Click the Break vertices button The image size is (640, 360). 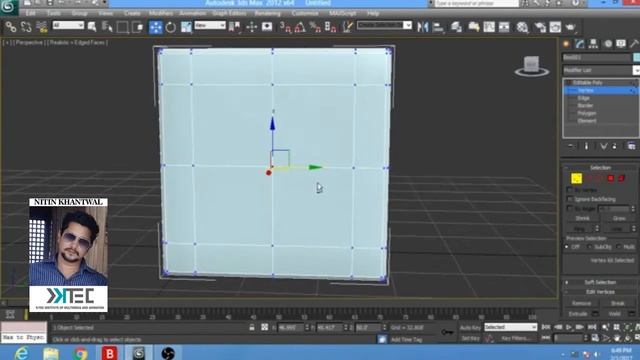[618, 303]
